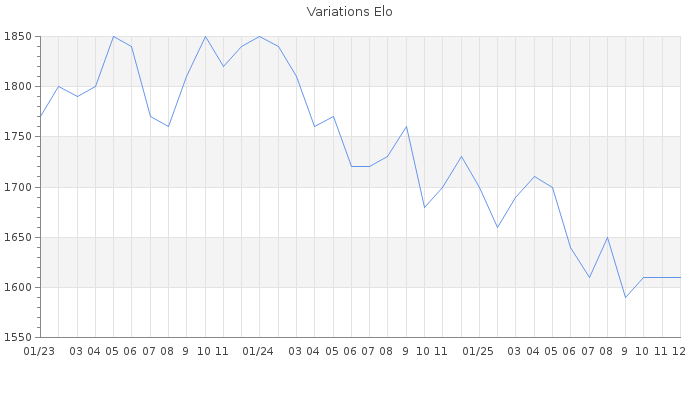The height and width of the screenshot is (400, 700).
Task: Click the 1660 dip just after 01/25
Action: point(498,227)
